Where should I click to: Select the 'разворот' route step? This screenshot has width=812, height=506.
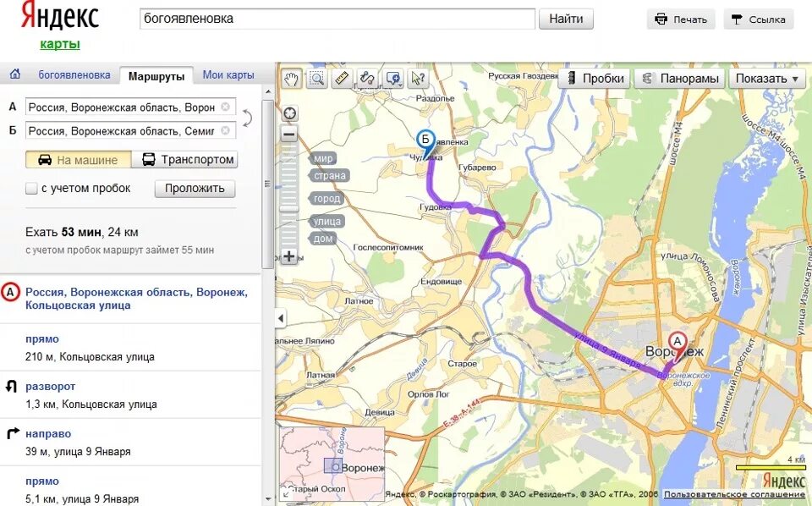pos(130,394)
